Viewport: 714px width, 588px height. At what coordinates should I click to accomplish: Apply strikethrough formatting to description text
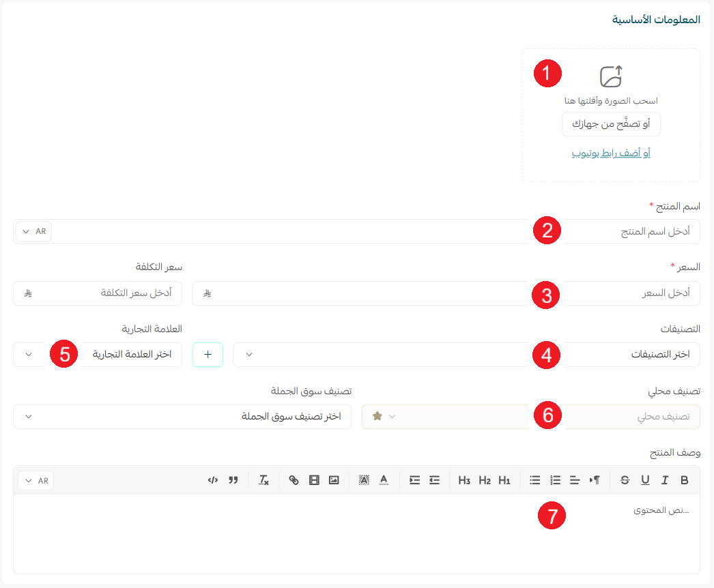[625, 480]
